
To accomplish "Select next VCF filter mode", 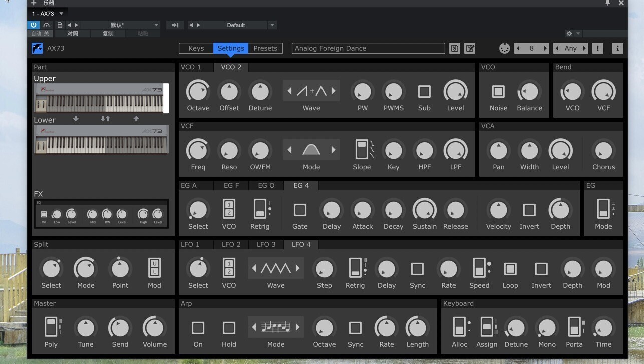I will click(334, 150).
